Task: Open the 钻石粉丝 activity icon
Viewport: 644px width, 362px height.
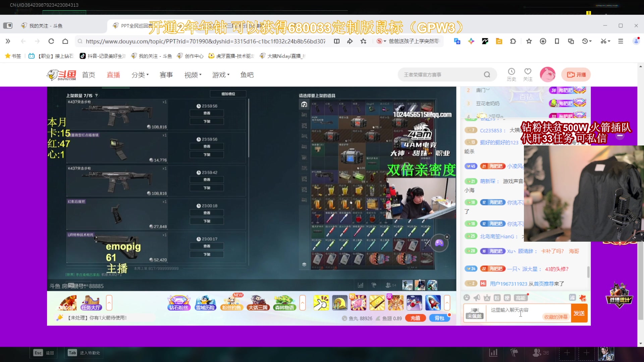Action: point(179,303)
